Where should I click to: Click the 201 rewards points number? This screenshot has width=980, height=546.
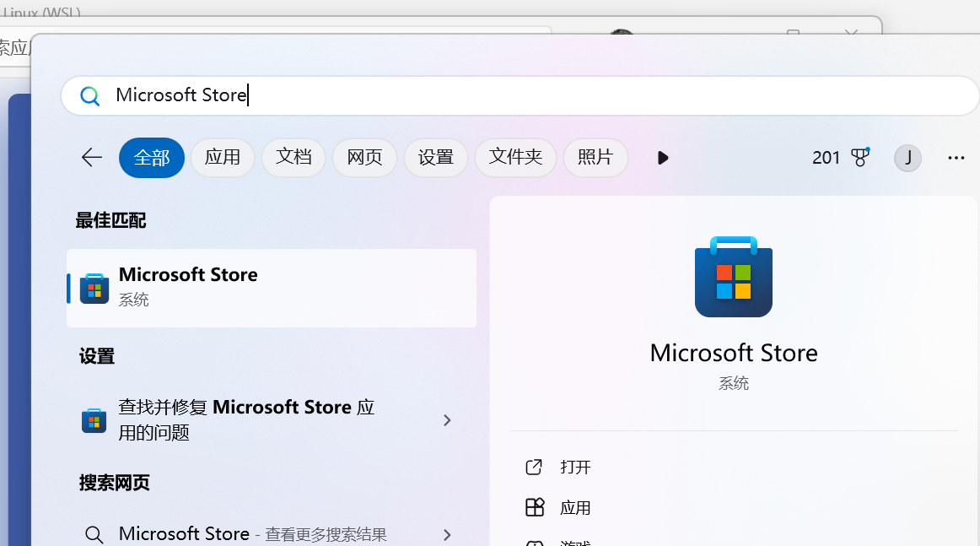[x=826, y=158]
